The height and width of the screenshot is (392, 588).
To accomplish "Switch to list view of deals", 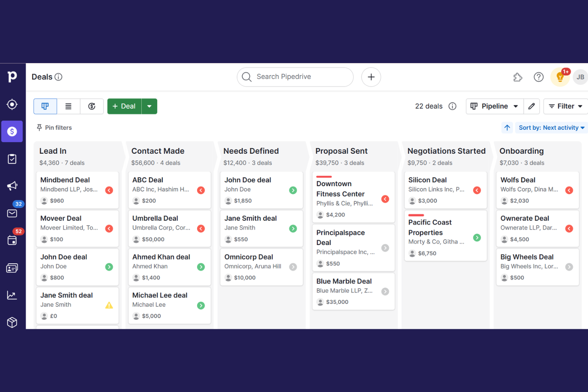I will pyautogui.click(x=68, y=106).
